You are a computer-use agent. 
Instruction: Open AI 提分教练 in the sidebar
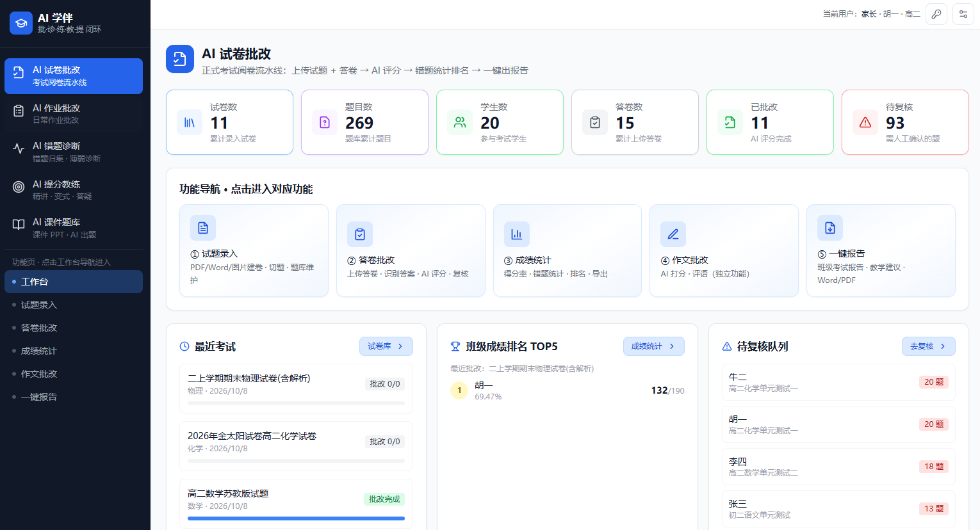point(74,190)
